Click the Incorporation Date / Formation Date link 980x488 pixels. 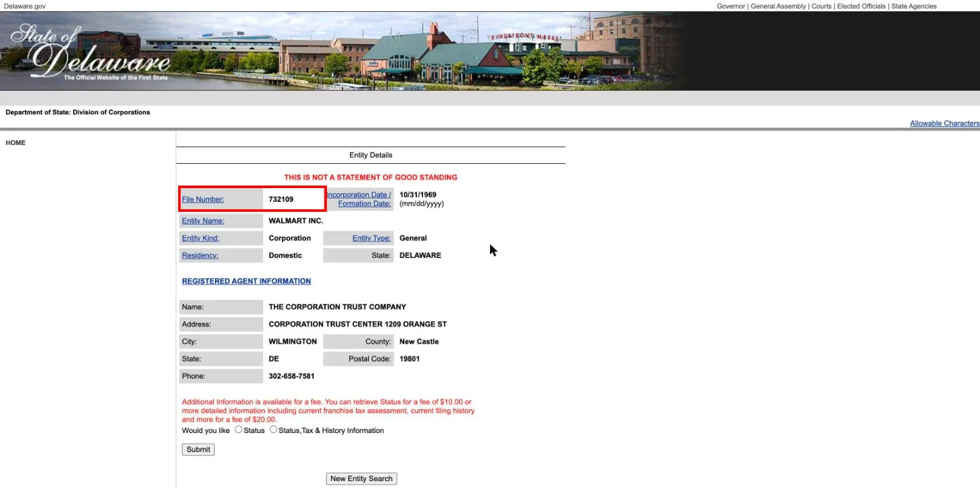359,199
